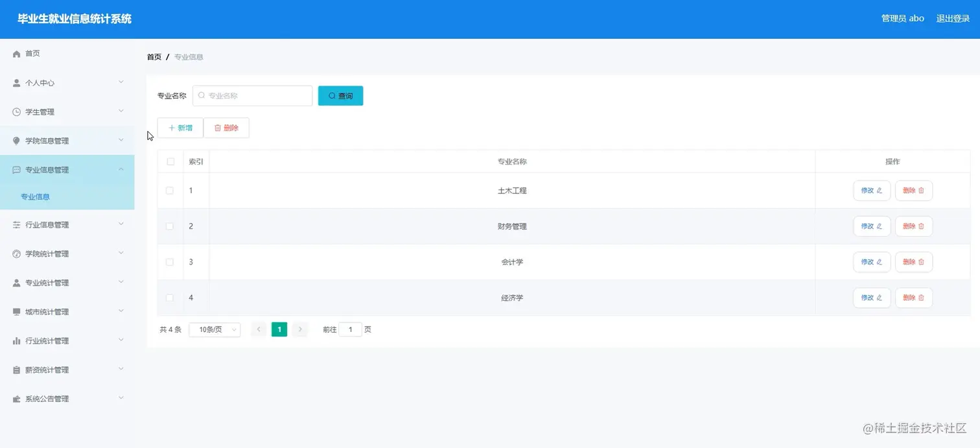The image size is (980, 448).
Task: Click the pencil icon in 土木工程 row
Action: pos(880,191)
